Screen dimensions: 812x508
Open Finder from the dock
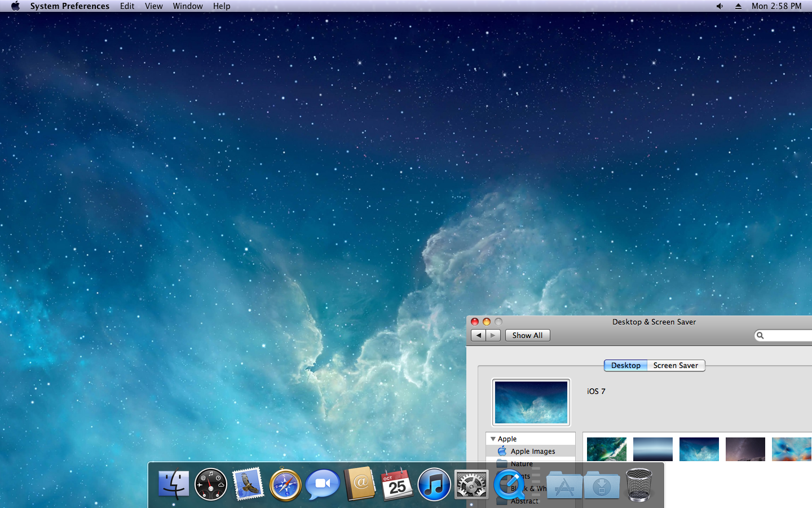[x=173, y=484]
